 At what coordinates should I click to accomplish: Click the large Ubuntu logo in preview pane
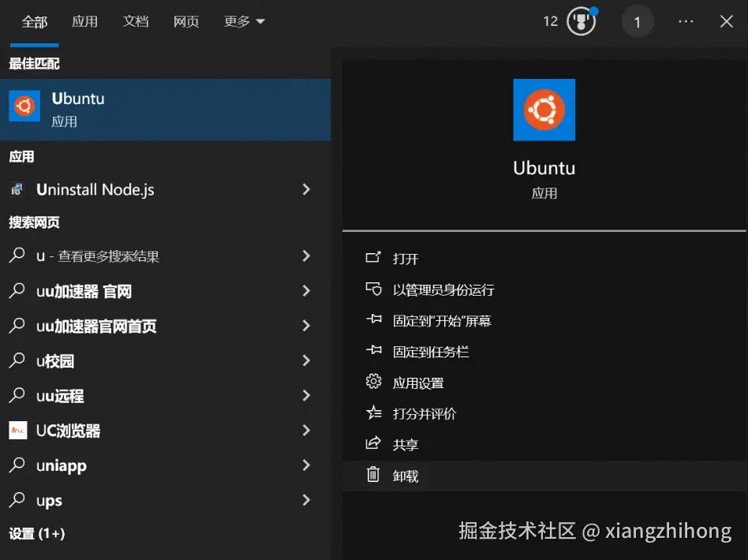544,110
